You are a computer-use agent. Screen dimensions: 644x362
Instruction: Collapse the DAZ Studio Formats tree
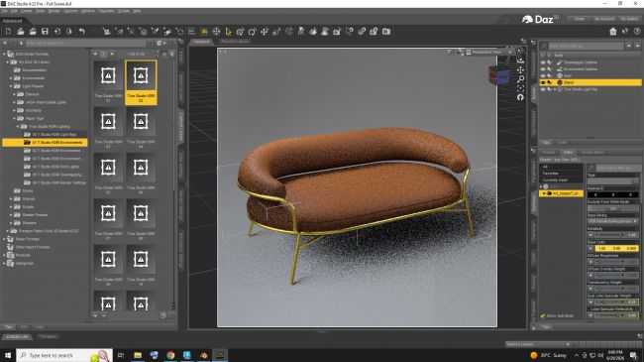[x=5, y=54]
